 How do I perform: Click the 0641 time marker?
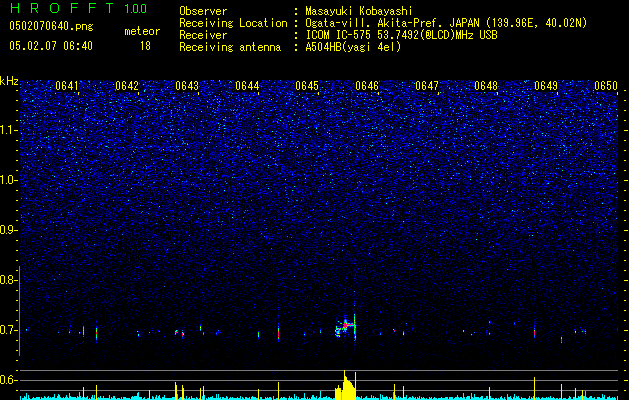point(67,86)
